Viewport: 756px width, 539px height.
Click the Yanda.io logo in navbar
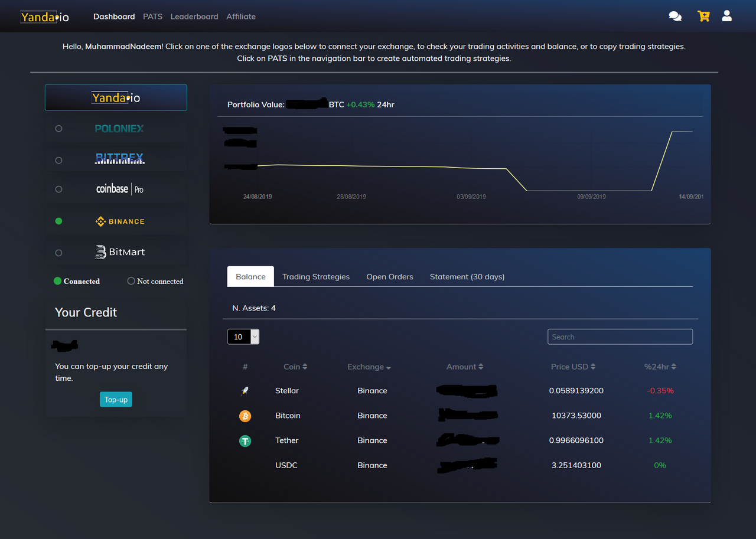[45, 17]
